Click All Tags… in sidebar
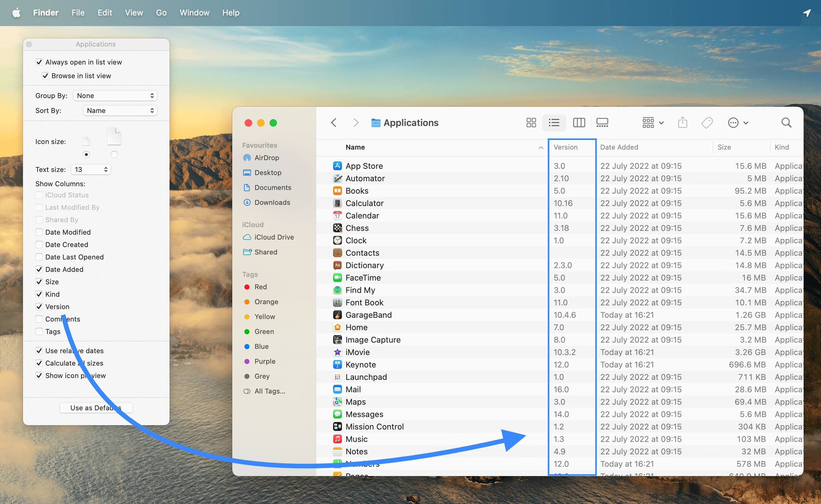This screenshot has width=821, height=504. pos(270,391)
